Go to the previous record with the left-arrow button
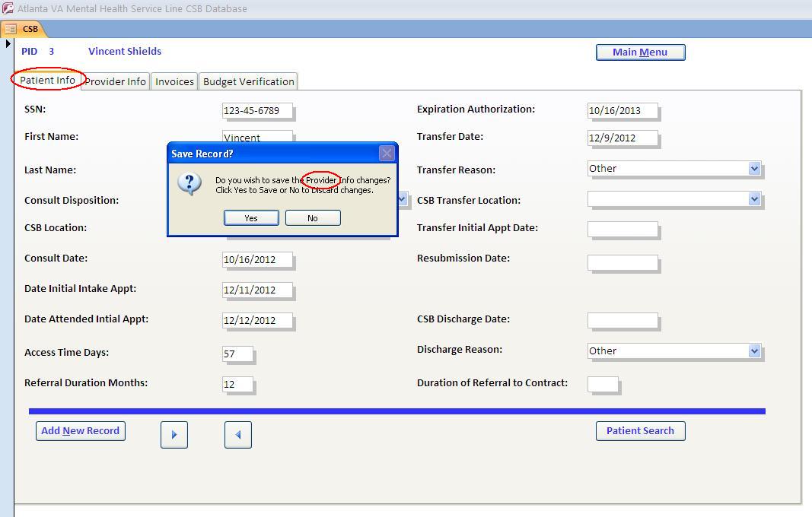 [x=237, y=434]
